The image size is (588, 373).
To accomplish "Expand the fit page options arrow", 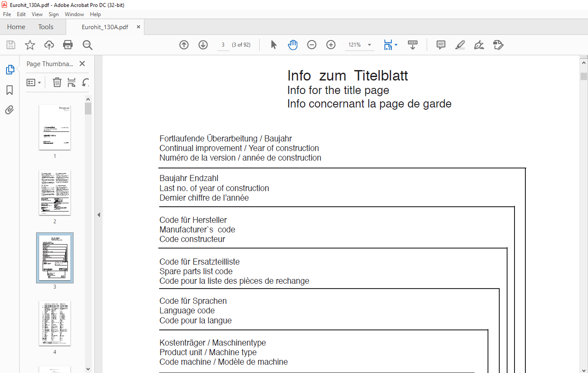I will pyautogui.click(x=396, y=45).
